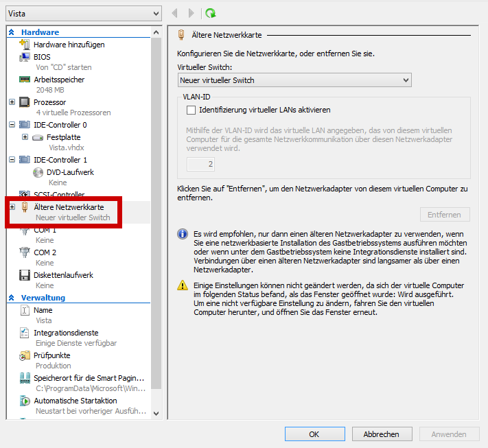Click the tree scrollbar up arrow

pos(156,32)
